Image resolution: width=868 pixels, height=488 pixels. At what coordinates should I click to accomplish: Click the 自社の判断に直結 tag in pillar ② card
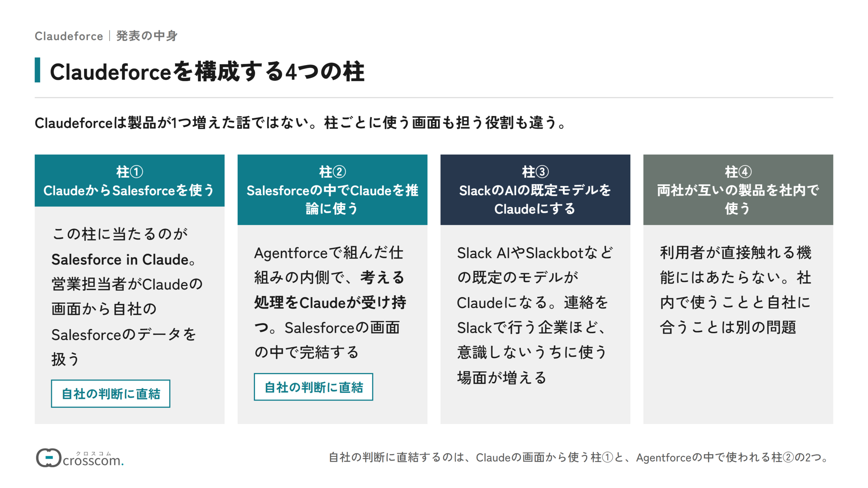(313, 387)
